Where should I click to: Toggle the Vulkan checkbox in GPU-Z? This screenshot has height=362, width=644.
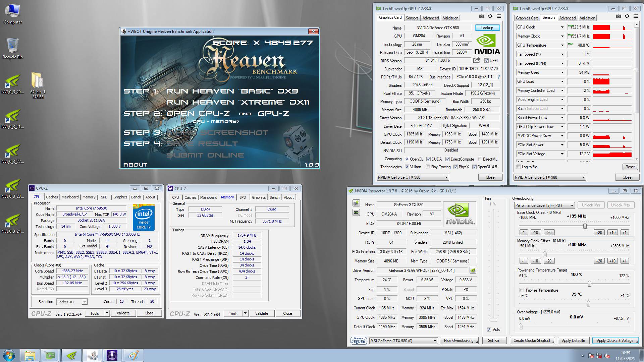(407, 167)
